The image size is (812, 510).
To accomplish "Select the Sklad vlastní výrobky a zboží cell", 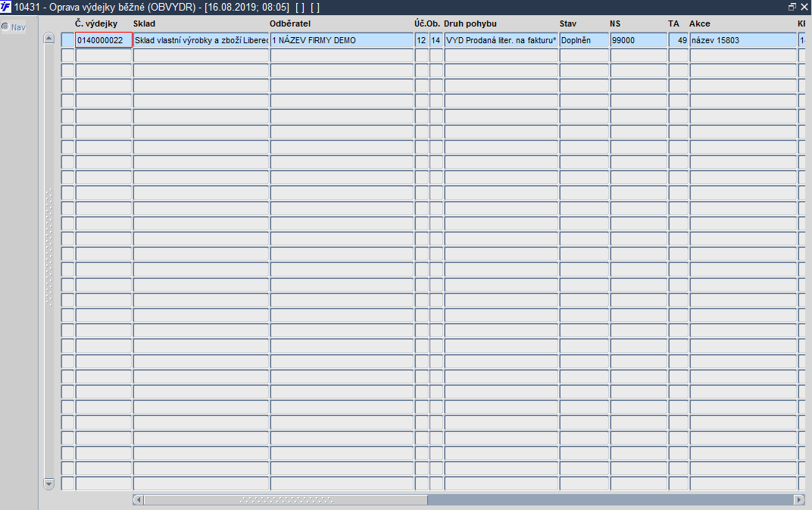I will [201, 40].
